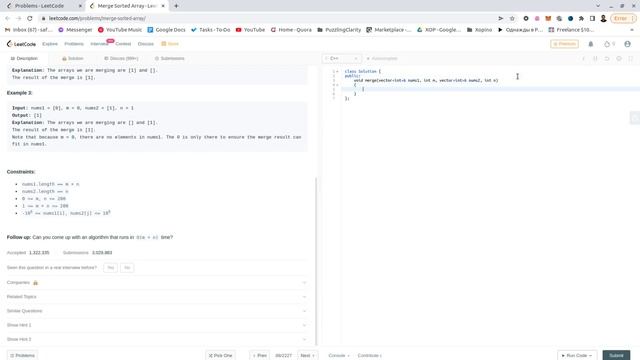Open the Discuss nav menu item
This screenshot has width=640, height=360.
coord(146,44)
